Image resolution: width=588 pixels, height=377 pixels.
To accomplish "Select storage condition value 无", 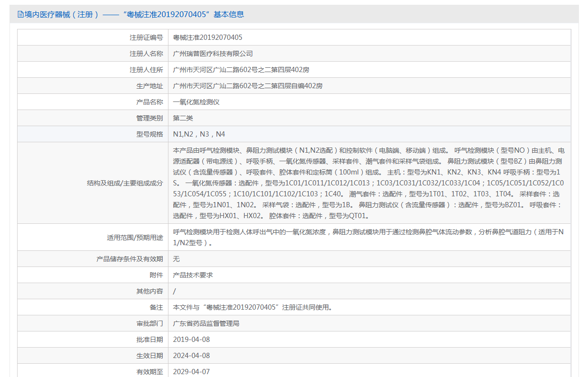I will point(177,259).
